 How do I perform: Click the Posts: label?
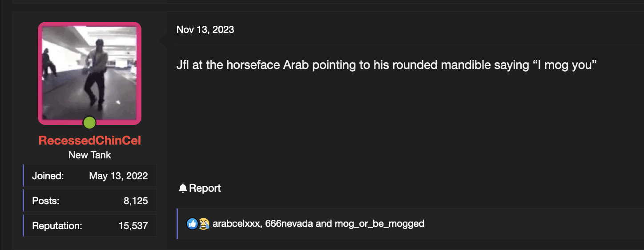point(46,201)
